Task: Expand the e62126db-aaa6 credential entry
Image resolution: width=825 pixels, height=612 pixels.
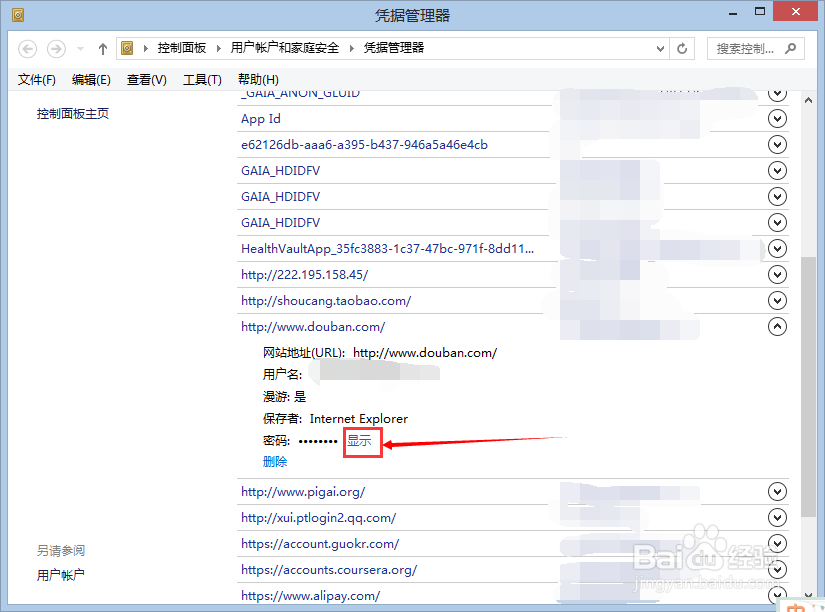Action: tap(777, 145)
